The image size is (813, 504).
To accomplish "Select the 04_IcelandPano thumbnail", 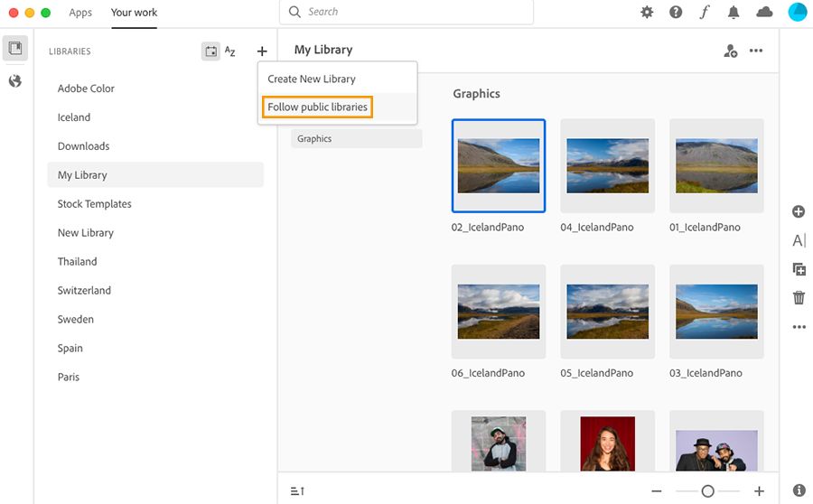I will (607, 165).
